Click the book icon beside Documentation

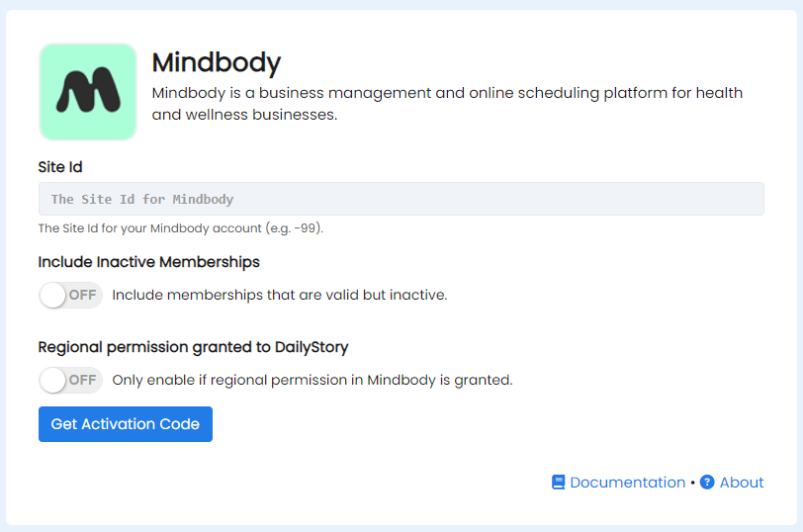click(x=558, y=483)
